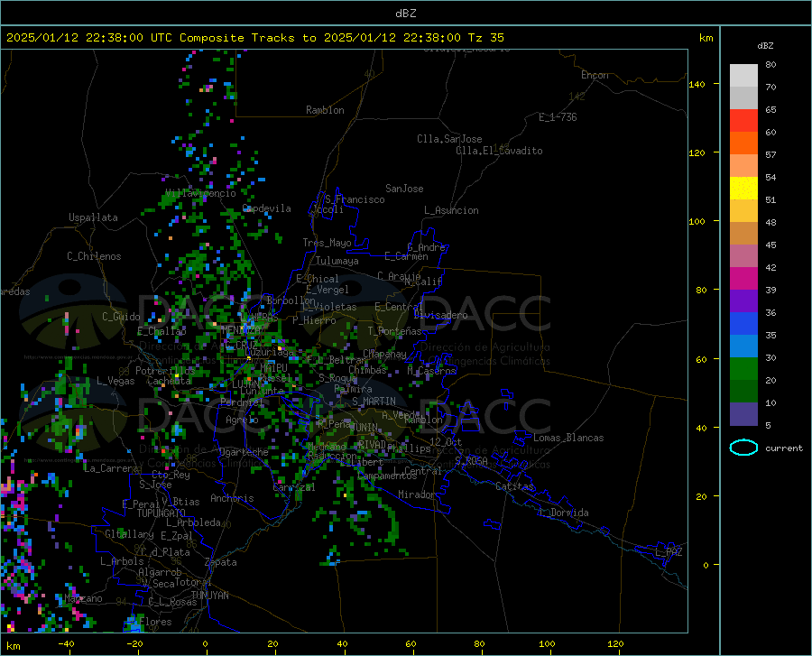Viewport: 812px width, 656px height.
Task: Click the 39 dBZ magenta color swatch
Action: tap(743, 279)
